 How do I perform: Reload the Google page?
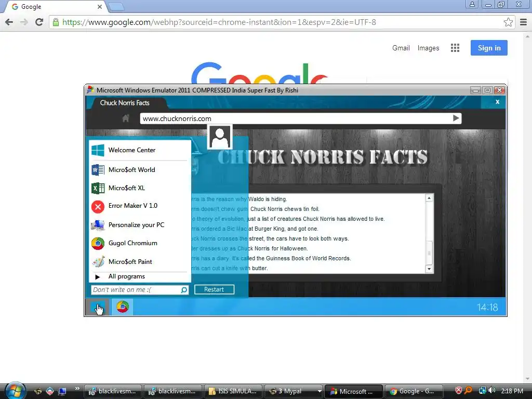39,22
